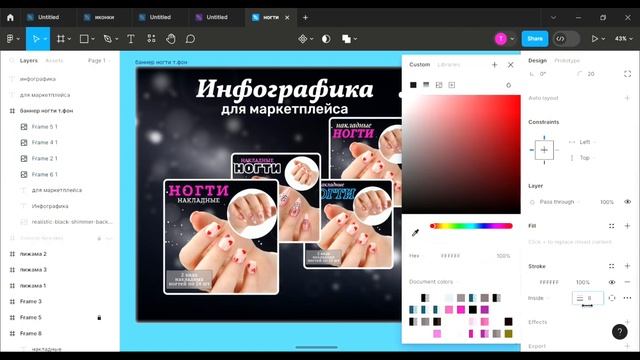The image size is (640, 360).
Task: Toggle the Dev Mode switch
Action: [x=566, y=39]
